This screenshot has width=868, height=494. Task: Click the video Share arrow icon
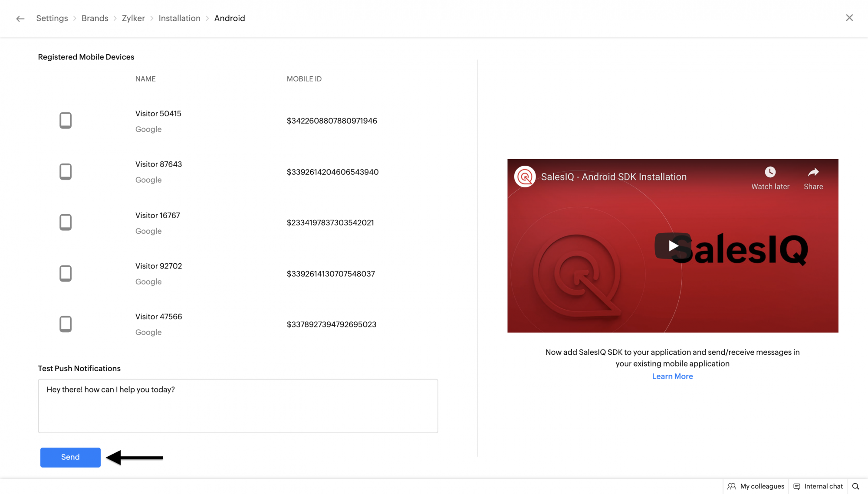(813, 172)
